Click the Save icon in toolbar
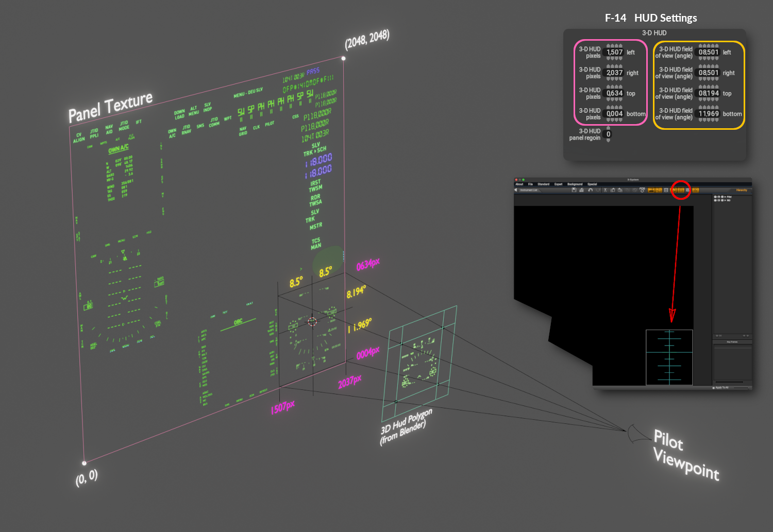The height and width of the screenshot is (532, 773). tap(574, 190)
